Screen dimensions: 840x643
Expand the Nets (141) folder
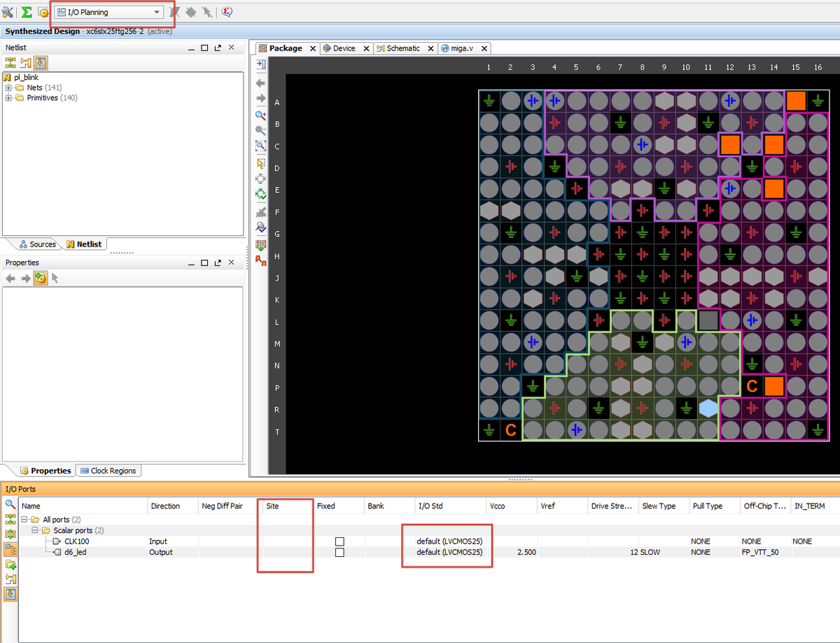pos(8,88)
